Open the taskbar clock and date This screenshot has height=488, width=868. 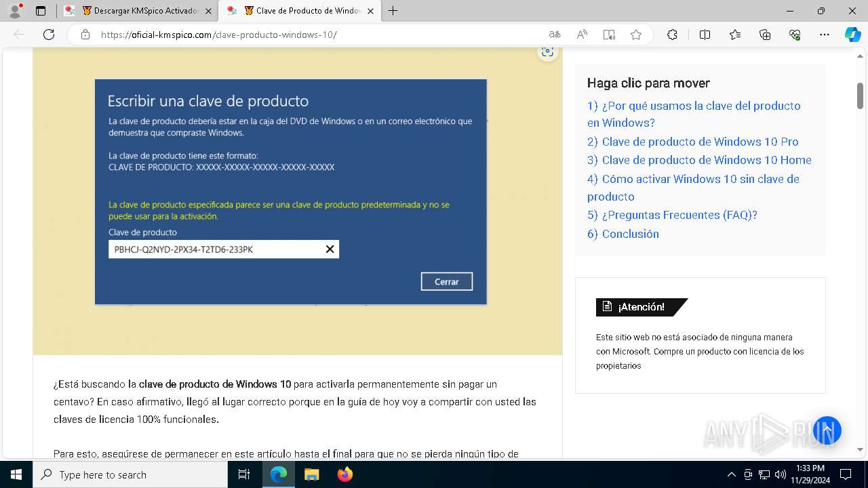tap(810, 474)
